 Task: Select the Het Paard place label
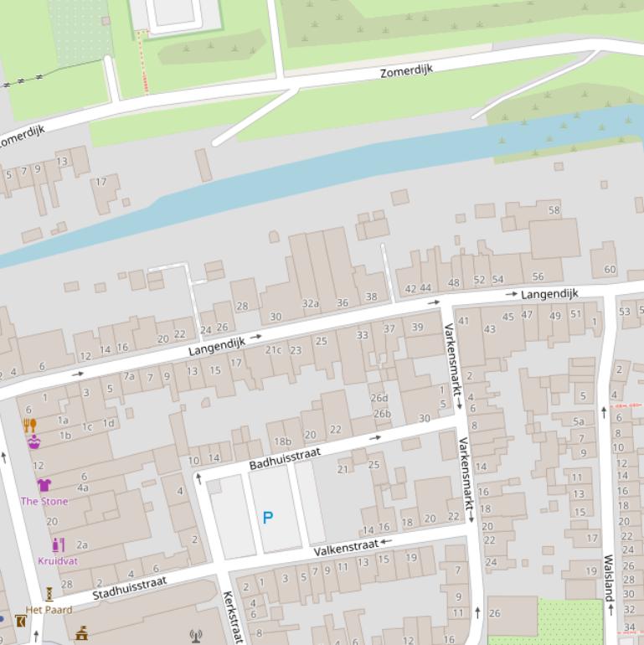[x=49, y=610]
